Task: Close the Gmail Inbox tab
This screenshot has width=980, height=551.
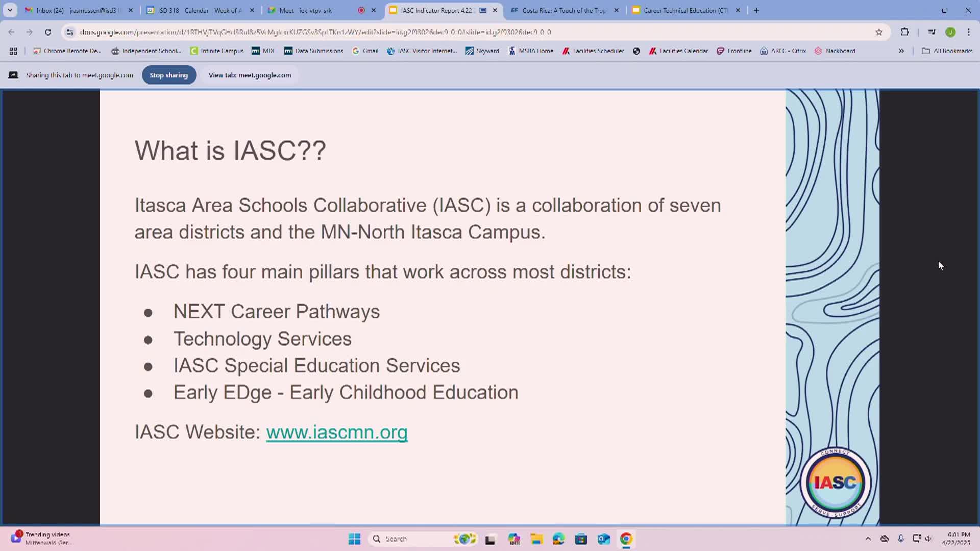Action: click(131, 10)
